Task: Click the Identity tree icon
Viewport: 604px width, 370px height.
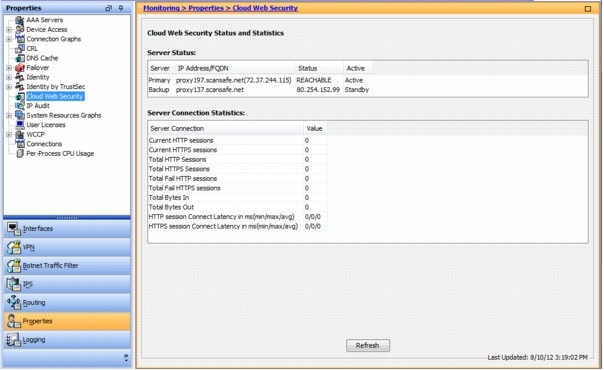Action: [20, 77]
